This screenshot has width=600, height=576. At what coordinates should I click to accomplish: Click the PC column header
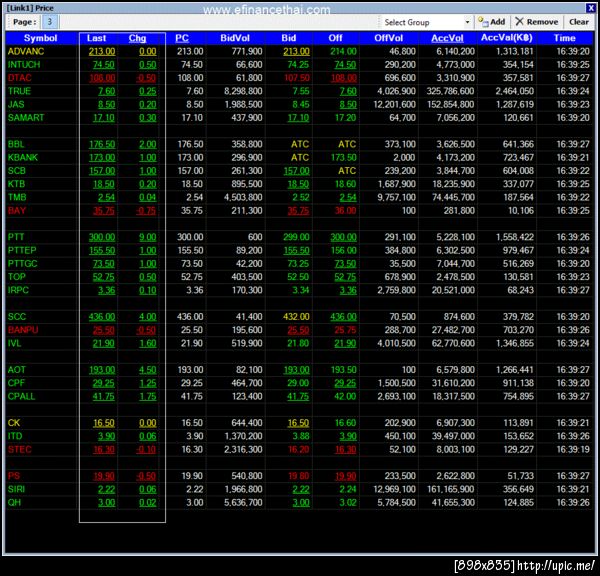coord(182,38)
